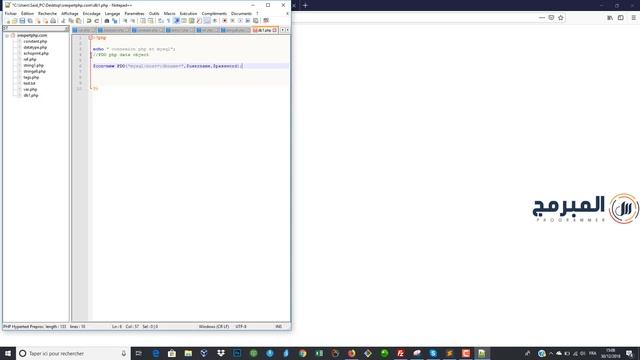This screenshot has width=640, height=360.
Task: Collapse the PHP code fold marker on line 1
Action: pyautogui.click(x=91, y=38)
